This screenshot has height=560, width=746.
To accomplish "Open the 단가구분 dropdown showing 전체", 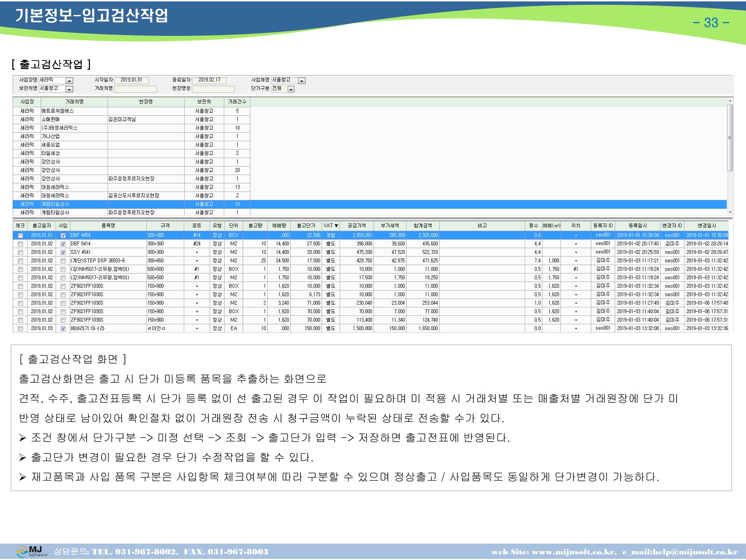I will (x=291, y=89).
